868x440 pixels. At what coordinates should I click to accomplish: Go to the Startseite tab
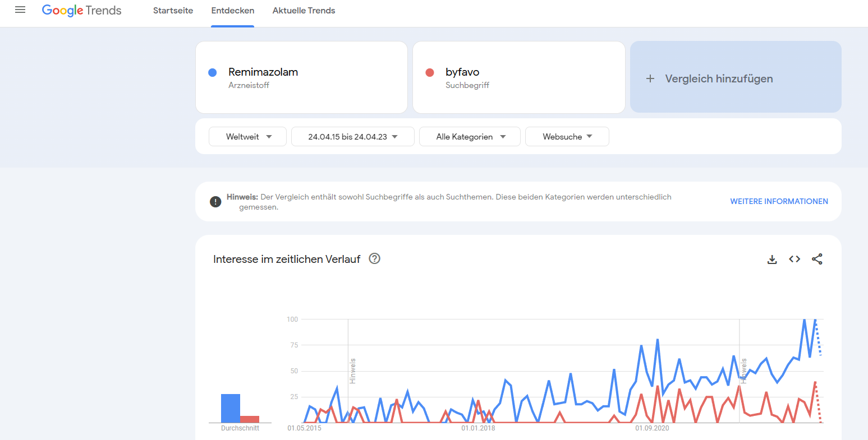click(173, 11)
